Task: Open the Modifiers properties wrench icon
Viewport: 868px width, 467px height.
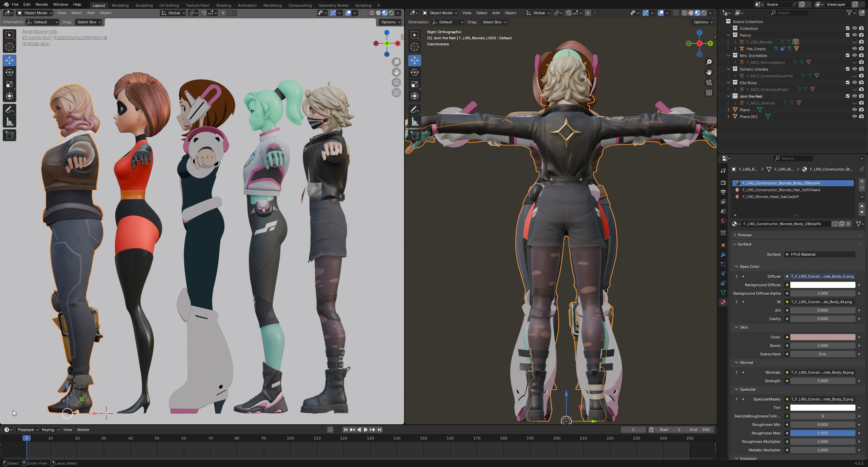Action: (723, 255)
